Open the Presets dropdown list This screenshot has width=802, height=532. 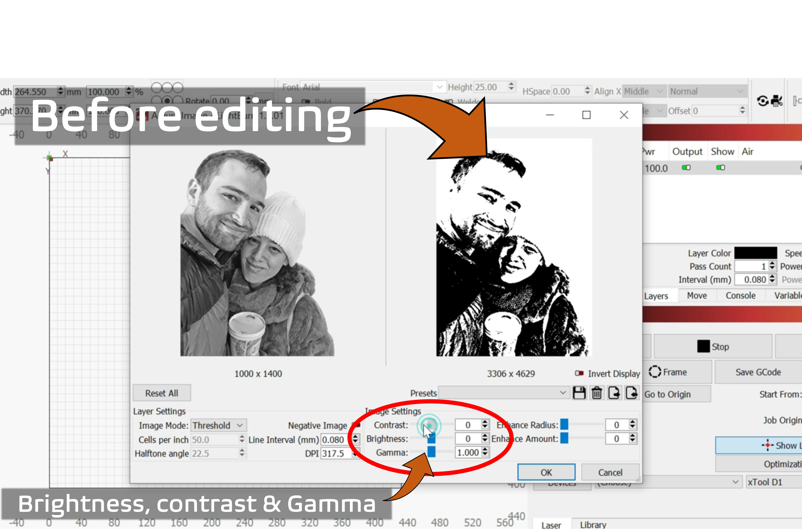tap(505, 393)
